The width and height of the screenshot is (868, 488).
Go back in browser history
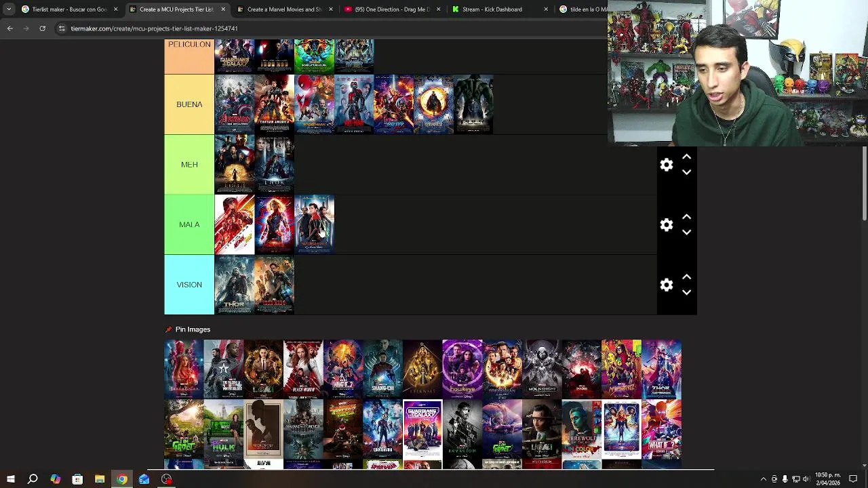pos(9,28)
